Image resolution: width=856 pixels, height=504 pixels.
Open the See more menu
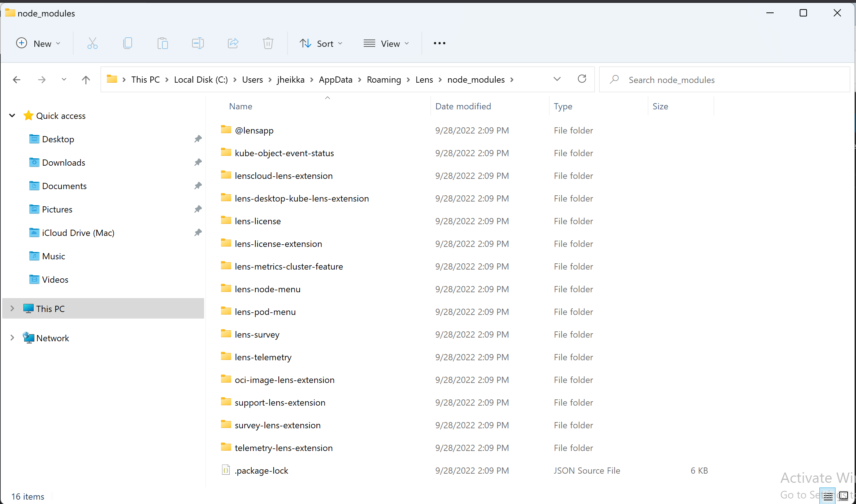439,43
